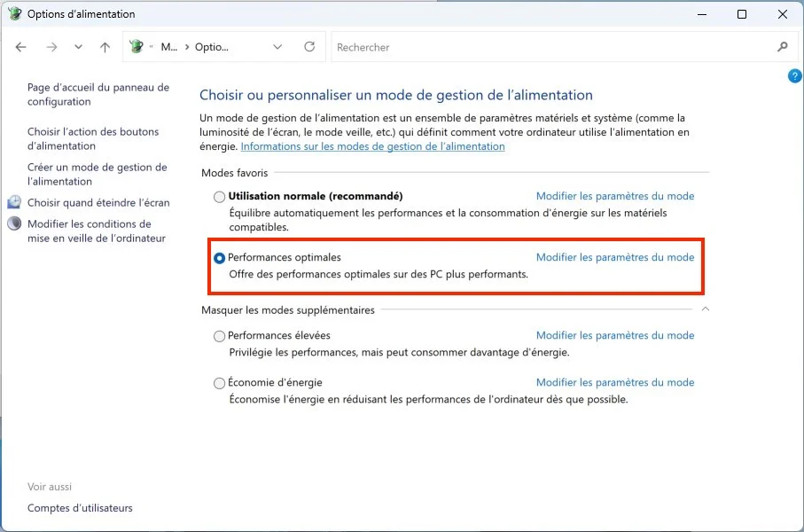The image size is (804, 532).
Task: Open Comptes d'utilisateurs link
Action: (x=80, y=508)
